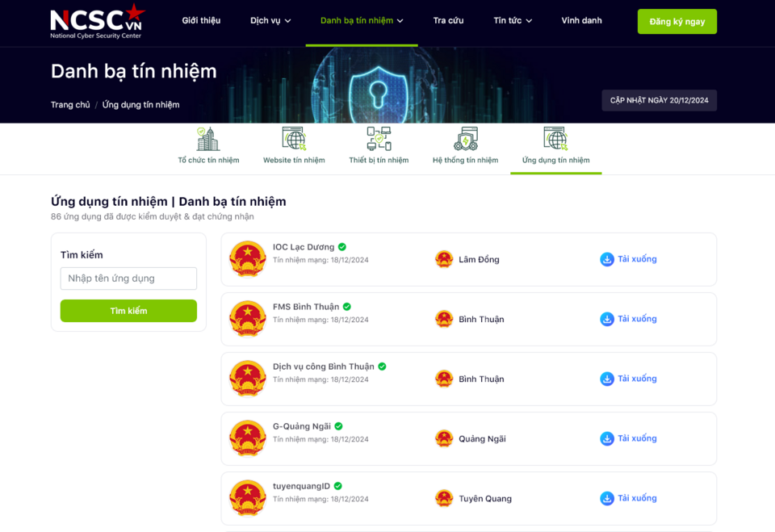
Task: Click the IOC Lạc Dương emblem logo
Action: 248,259
